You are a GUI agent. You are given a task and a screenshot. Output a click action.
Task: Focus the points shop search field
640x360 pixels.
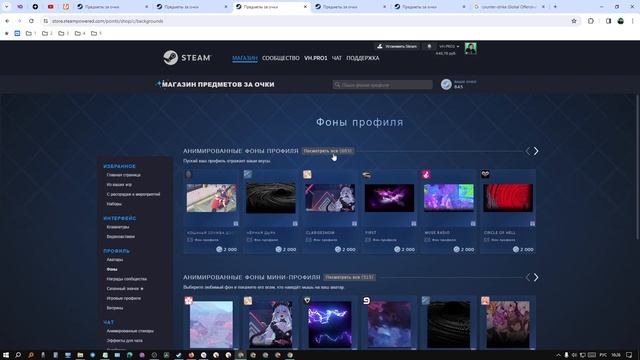[x=382, y=85]
